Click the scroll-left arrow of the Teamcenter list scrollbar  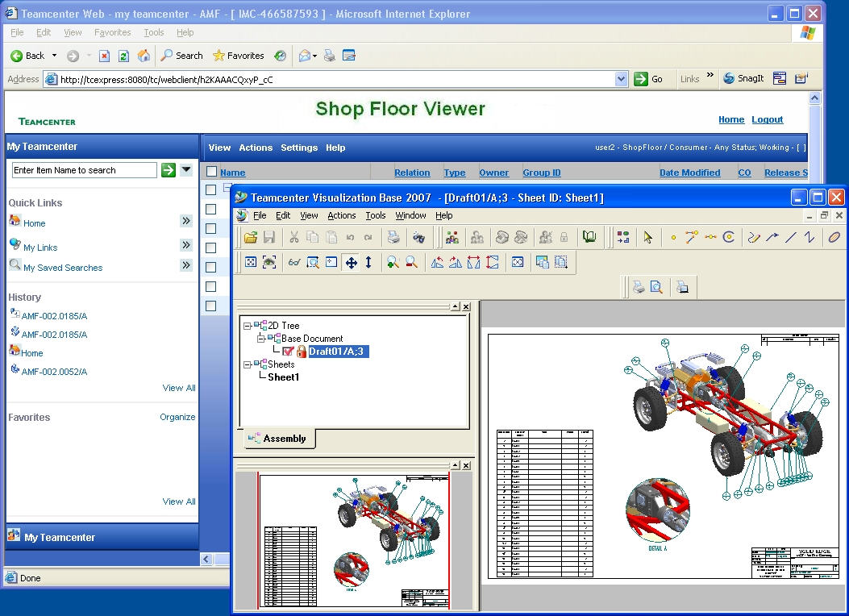coord(206,559)
